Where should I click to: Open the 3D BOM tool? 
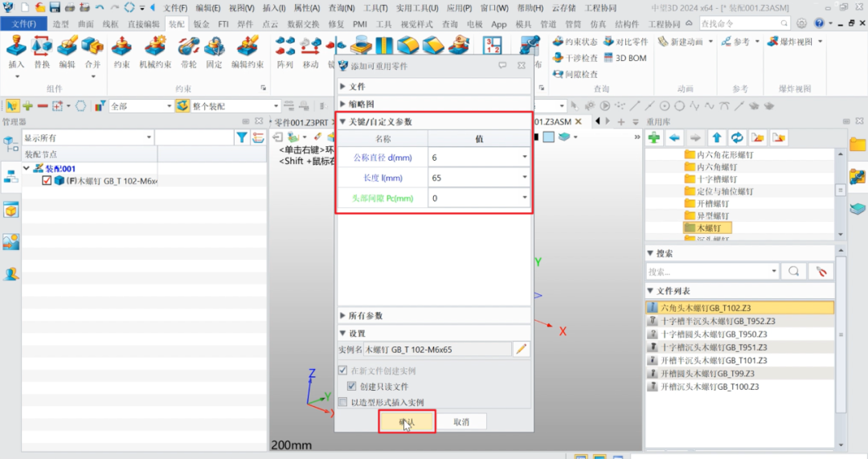(625, 58)
